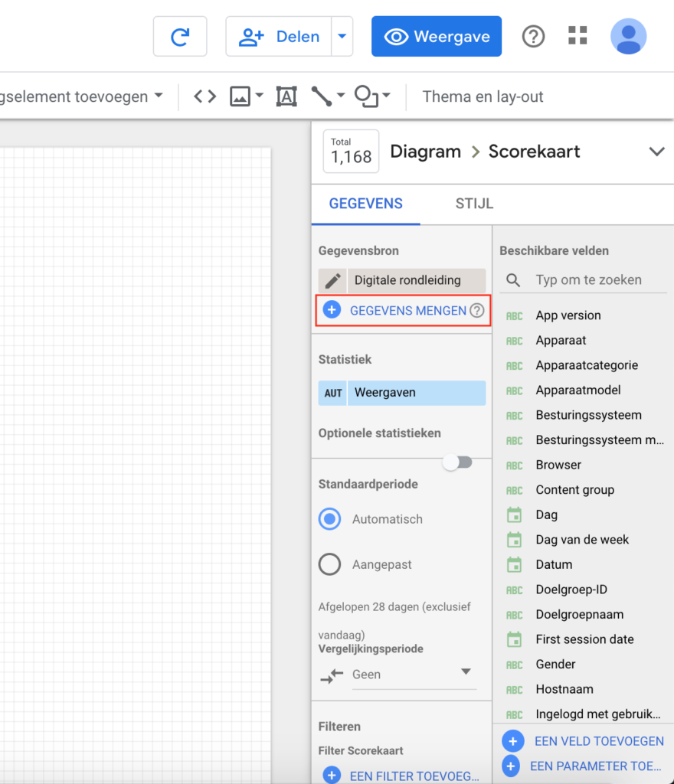Viewport: 674px width, 784px height.
Task: Click the blue Weergave button
Action: (x=437, y=37)
